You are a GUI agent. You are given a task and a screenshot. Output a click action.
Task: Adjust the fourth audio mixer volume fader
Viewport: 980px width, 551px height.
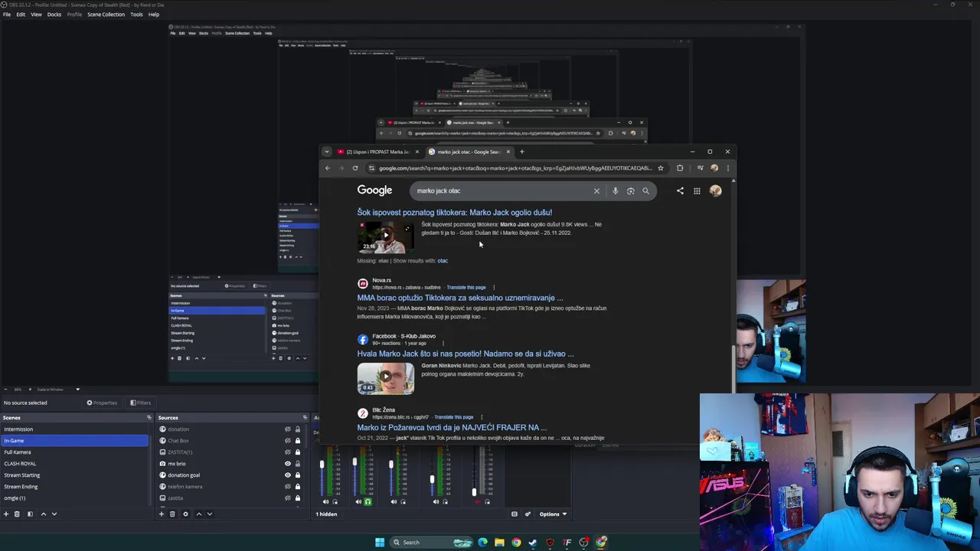click(432, 480)
